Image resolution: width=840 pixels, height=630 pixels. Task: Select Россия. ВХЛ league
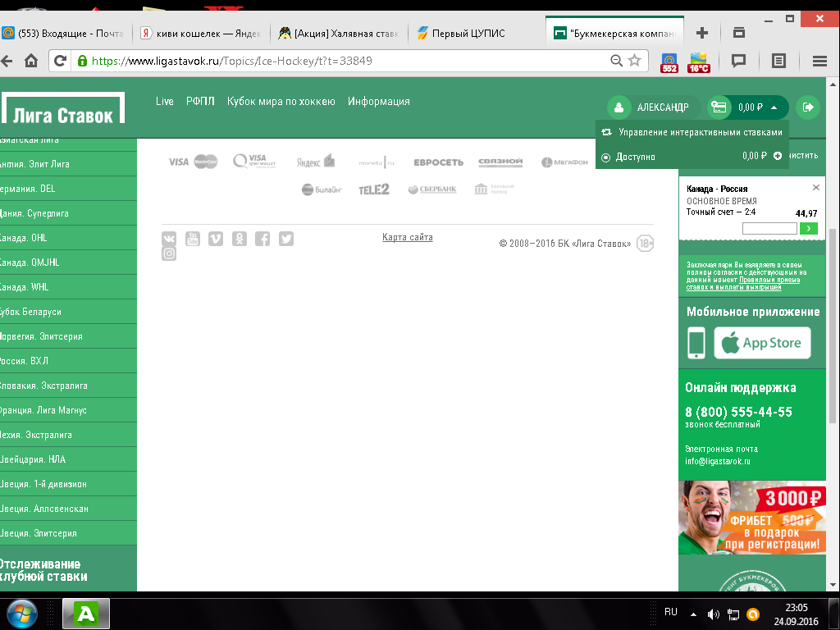[68, 361]
